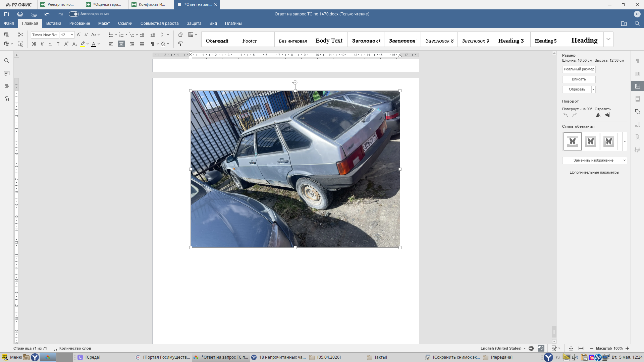Open Open file location folder icon
644x362 pixels.
point(624,23)
